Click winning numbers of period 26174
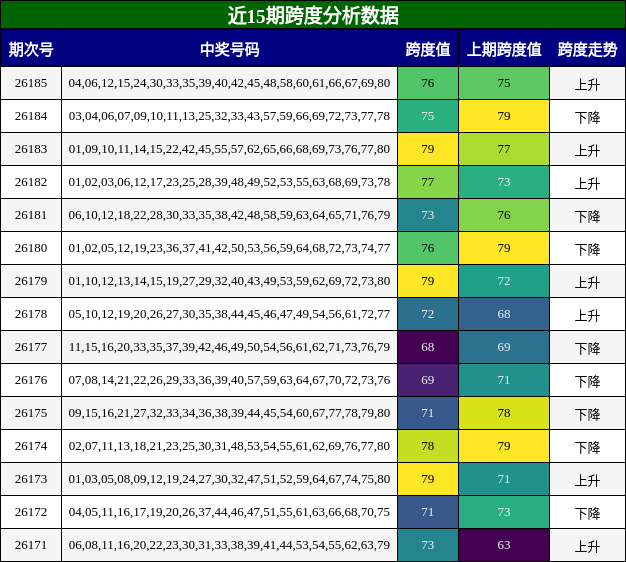Screen dimensions: 626x562 (x=230, y=446)
